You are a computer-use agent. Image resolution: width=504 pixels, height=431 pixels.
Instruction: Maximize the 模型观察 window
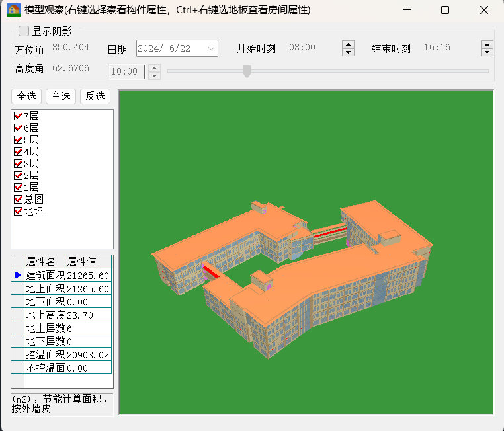tap(445, 10)
